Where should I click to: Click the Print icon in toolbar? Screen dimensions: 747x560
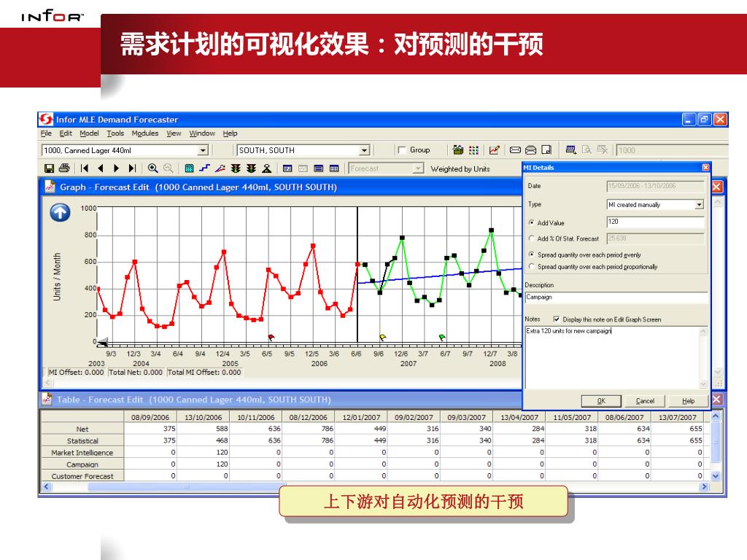(x=64, y=168)
